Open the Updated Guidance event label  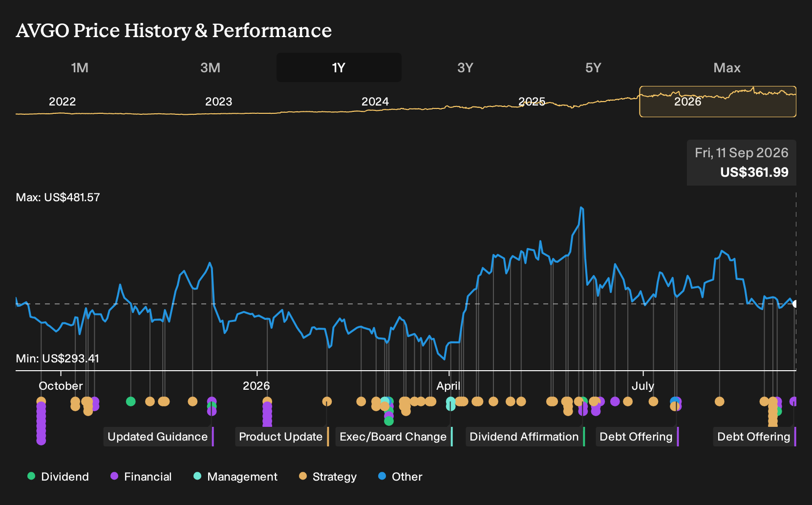(158, 437)
